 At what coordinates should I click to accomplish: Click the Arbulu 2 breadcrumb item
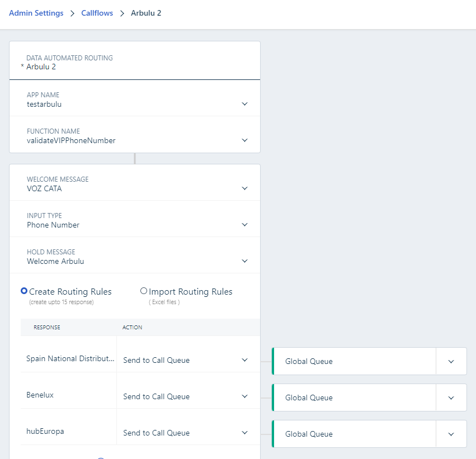click(146, 13)
